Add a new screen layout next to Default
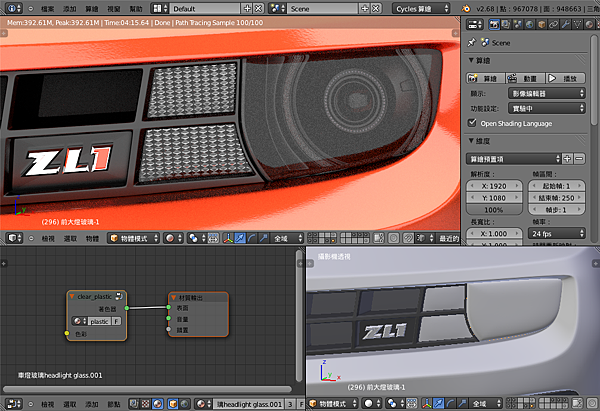600x411 pixels. click(x=248, y=8)
